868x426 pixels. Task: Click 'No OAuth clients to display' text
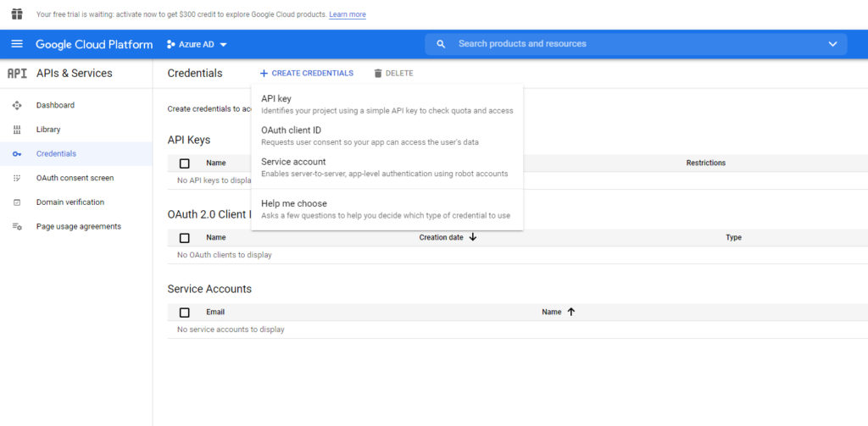[224, 255]
